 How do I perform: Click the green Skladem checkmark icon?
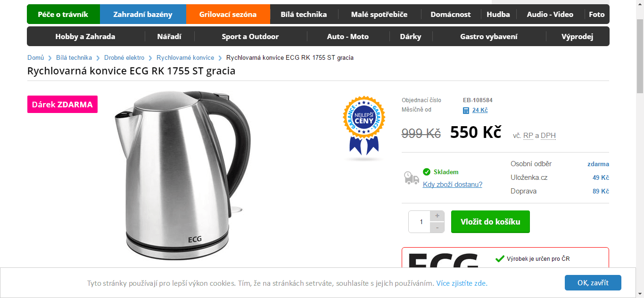pos(427,172)
